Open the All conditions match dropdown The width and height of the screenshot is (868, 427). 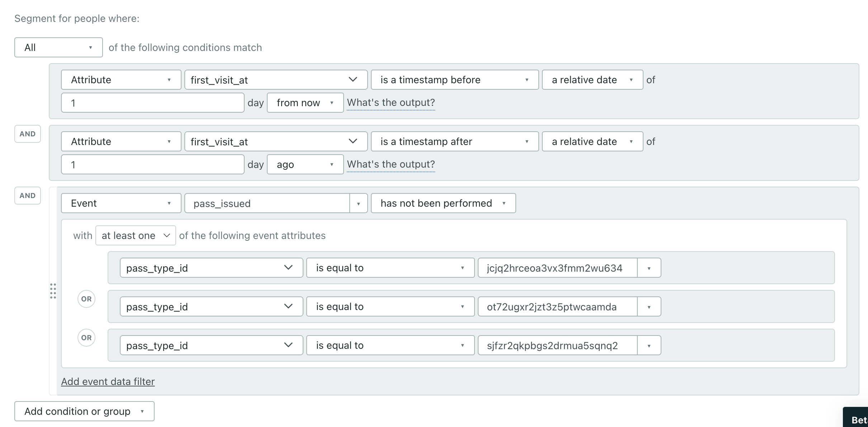tap(58, 47)
